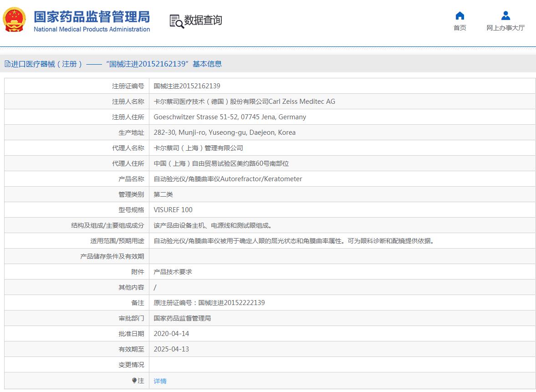
Task: Click the 管理类别 row label
Action: pos(131,194)
